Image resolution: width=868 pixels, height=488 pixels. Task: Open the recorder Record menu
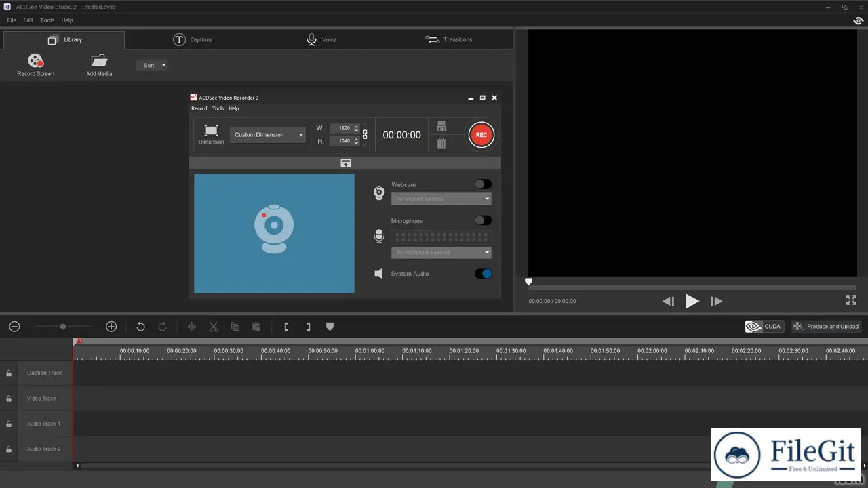(199, 108)
